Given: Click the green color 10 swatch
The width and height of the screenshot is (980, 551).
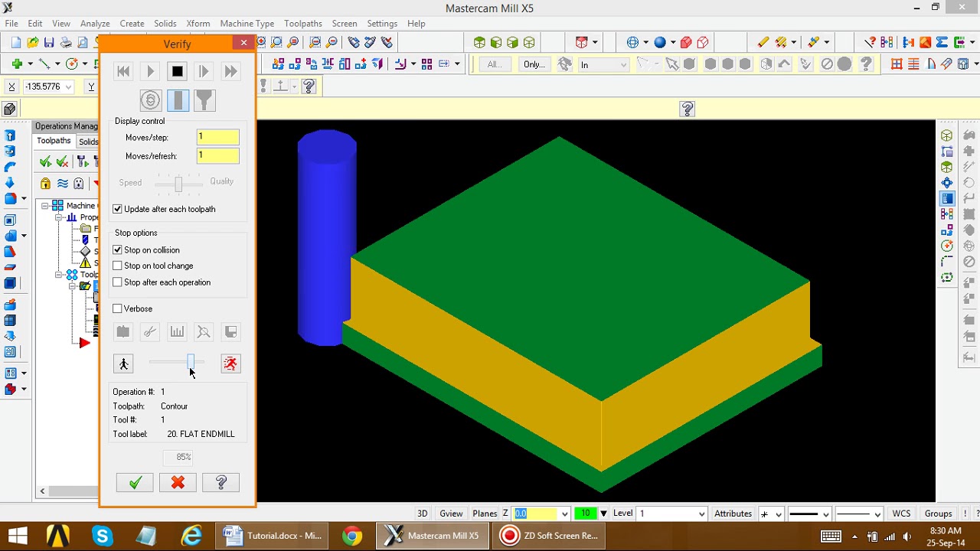Looking at the screenshot, I should [x=585, y=514].
